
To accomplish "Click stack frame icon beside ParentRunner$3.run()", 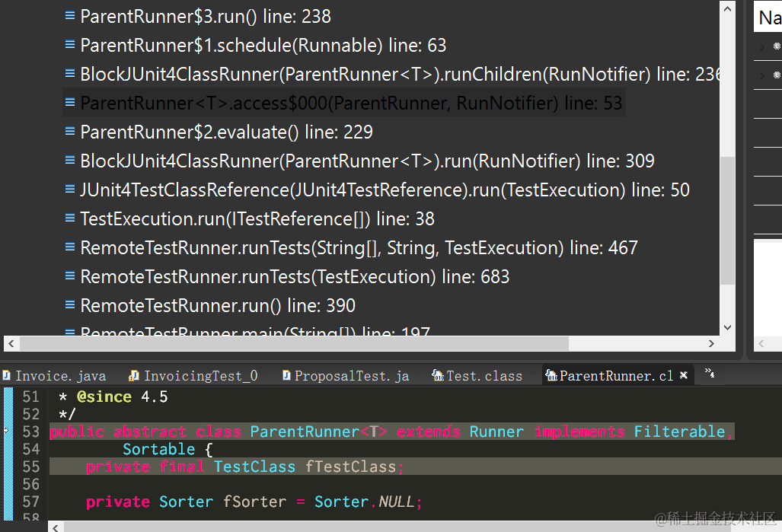I will (x=70, y=15).
